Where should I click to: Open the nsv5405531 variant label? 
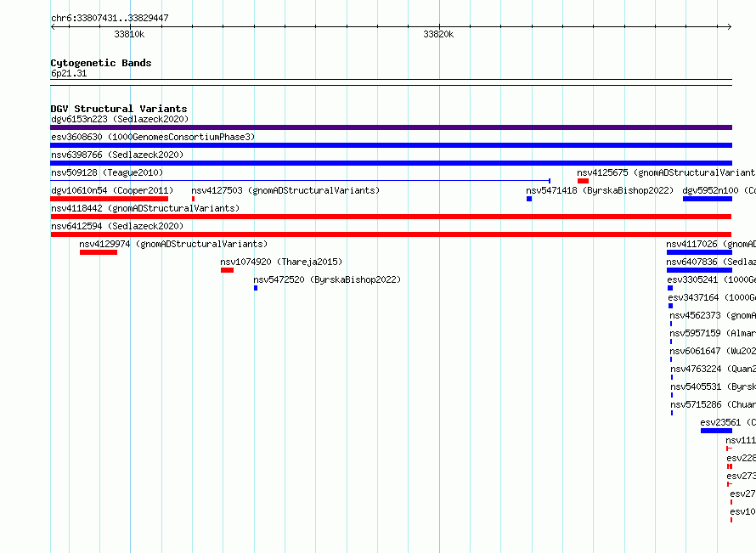coord(713,387)
